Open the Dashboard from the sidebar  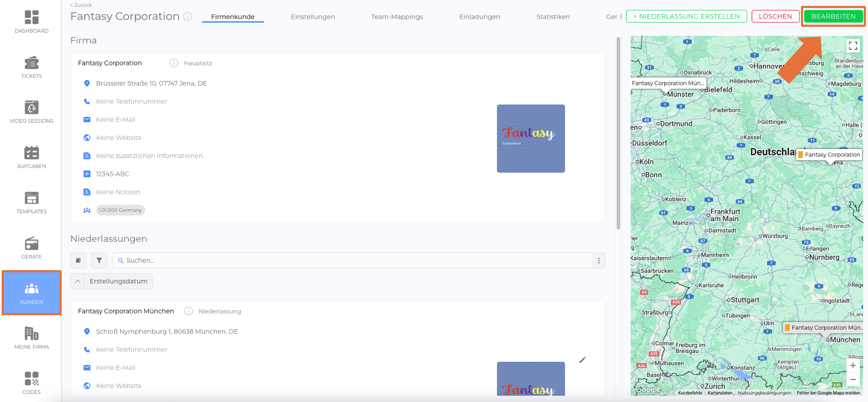pyautogui.click(x=32, y=22)
